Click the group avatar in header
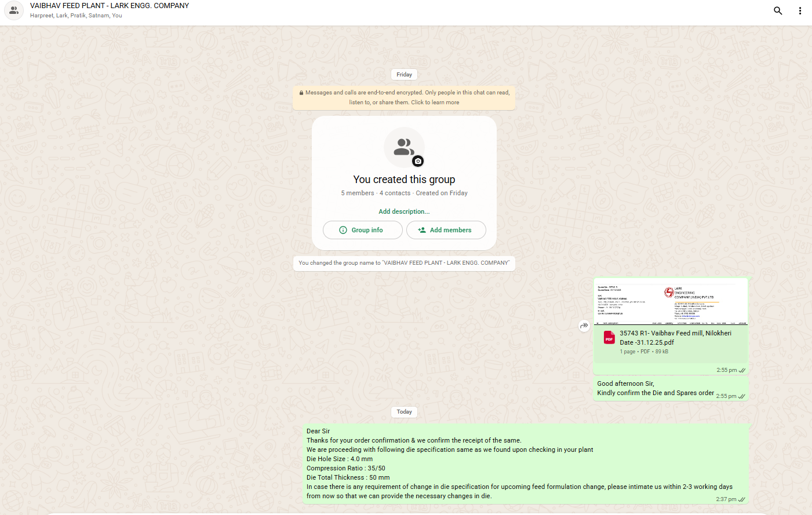812x515 pixels. (14, 10)
